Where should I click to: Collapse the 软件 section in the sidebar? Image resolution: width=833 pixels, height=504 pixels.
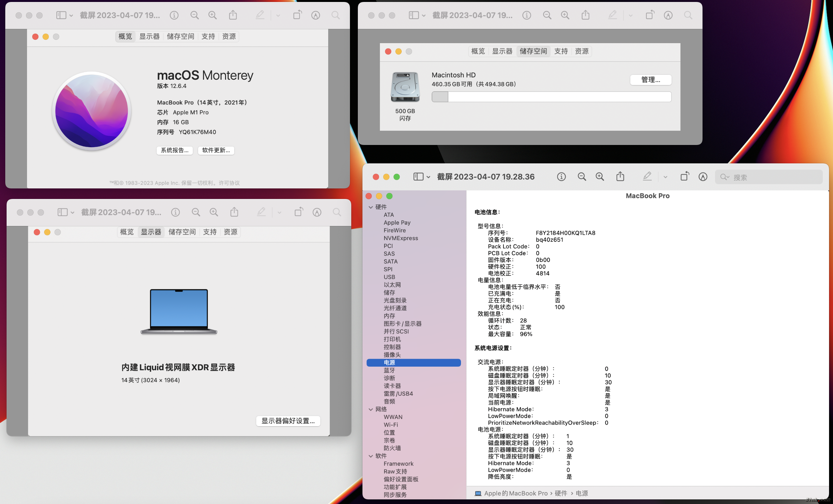tap(371, 456)
